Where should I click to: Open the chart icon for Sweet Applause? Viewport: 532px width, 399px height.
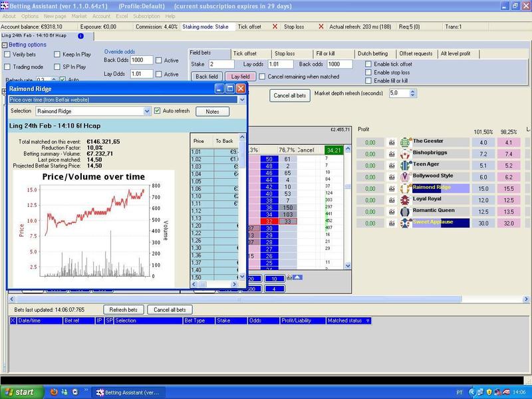(392, 223)
